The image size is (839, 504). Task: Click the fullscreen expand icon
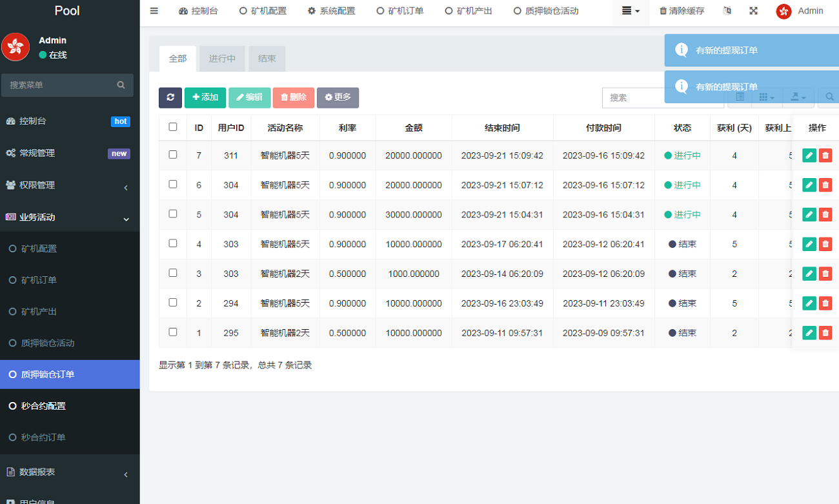pos(753,11)
